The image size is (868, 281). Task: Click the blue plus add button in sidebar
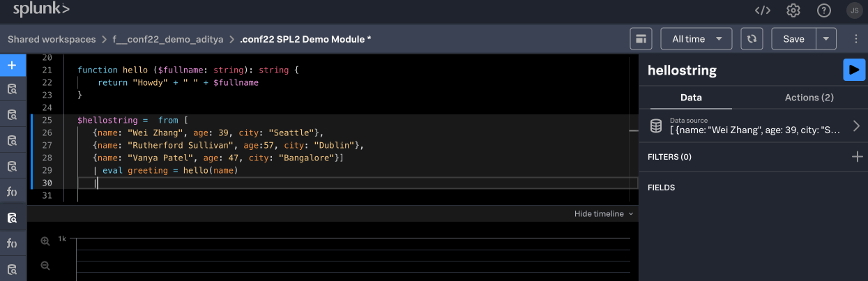[13, 66]
